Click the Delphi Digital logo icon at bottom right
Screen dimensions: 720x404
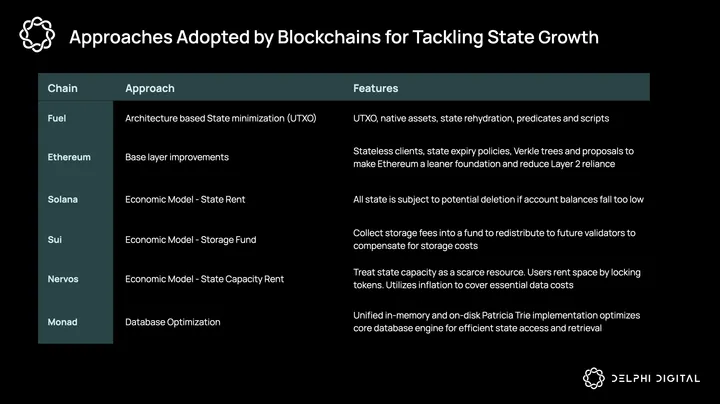[x=595, y=377]
